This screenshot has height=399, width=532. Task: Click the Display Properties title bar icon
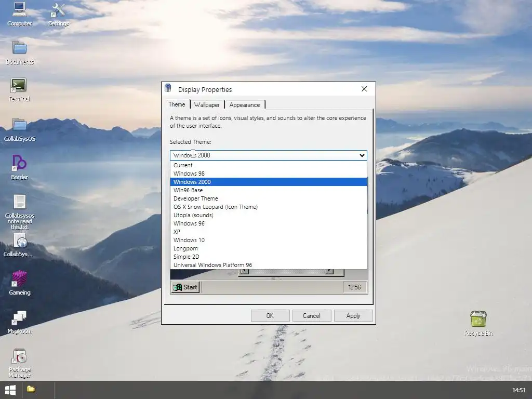click(x=168, y=88)
